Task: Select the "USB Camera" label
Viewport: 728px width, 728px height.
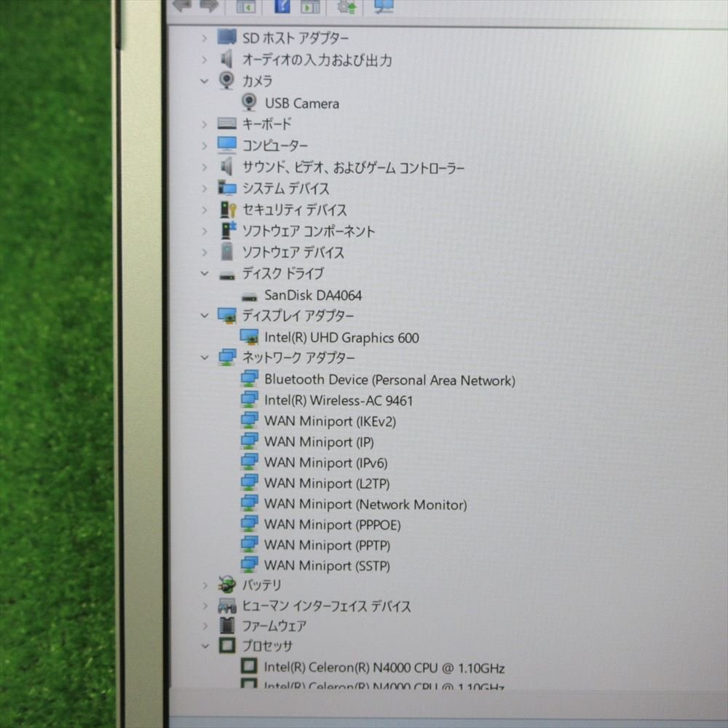Action: [x=302, y=103]
